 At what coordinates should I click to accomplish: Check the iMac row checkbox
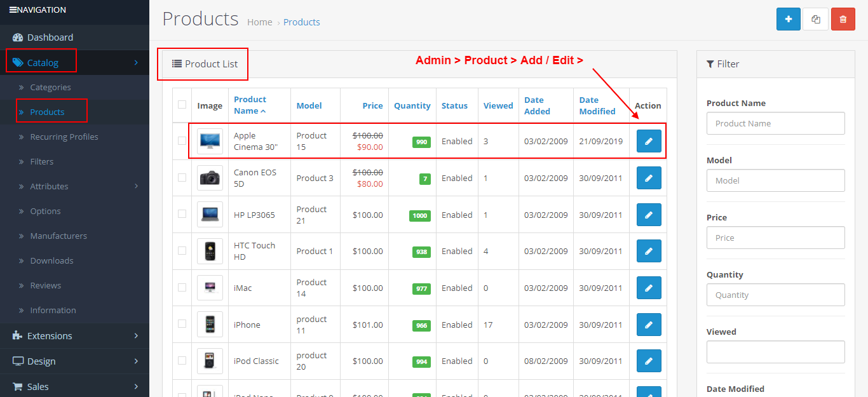coord(182,287)
